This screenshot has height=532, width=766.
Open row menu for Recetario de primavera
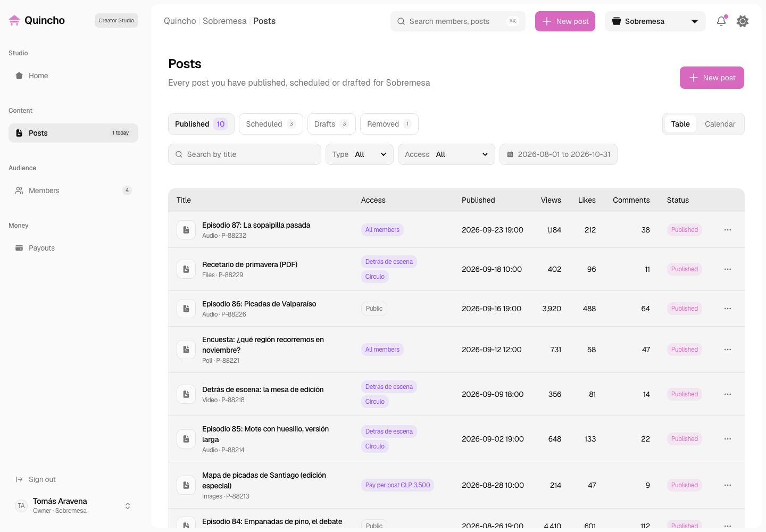pyautogui.click(x=728, y=269)
